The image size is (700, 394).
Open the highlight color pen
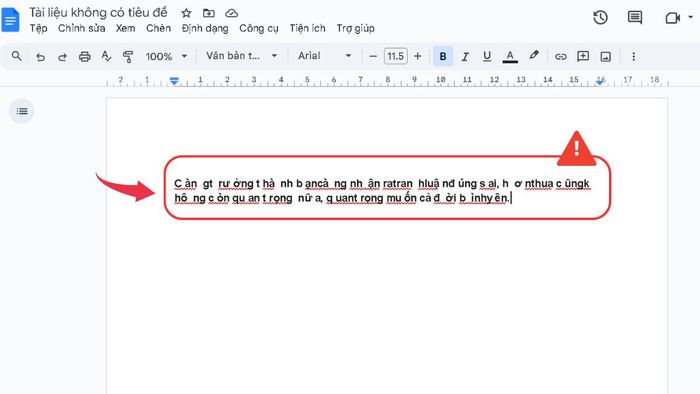click(533, 56)
